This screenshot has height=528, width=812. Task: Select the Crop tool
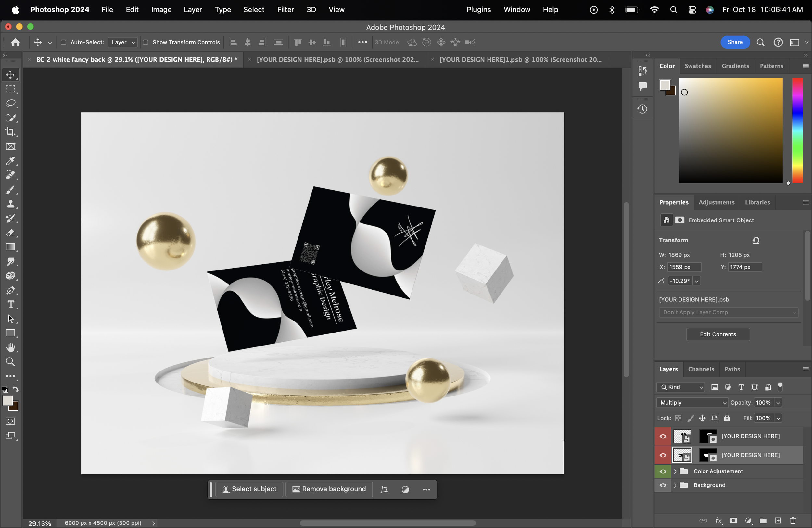[11, 132]
